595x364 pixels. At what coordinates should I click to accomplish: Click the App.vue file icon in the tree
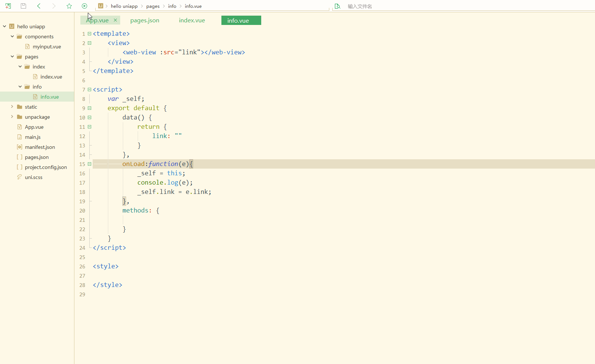click(20, 127)
